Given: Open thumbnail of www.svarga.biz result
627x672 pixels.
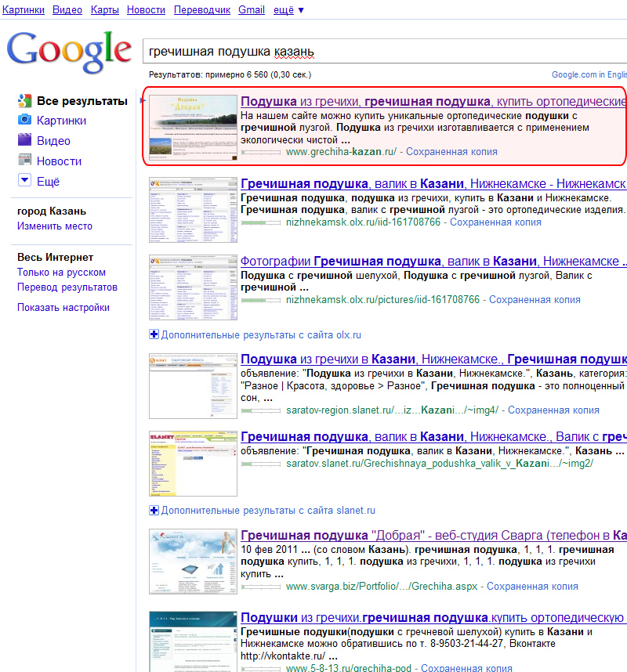Looking at the screenshot, I should click(193, 562).
